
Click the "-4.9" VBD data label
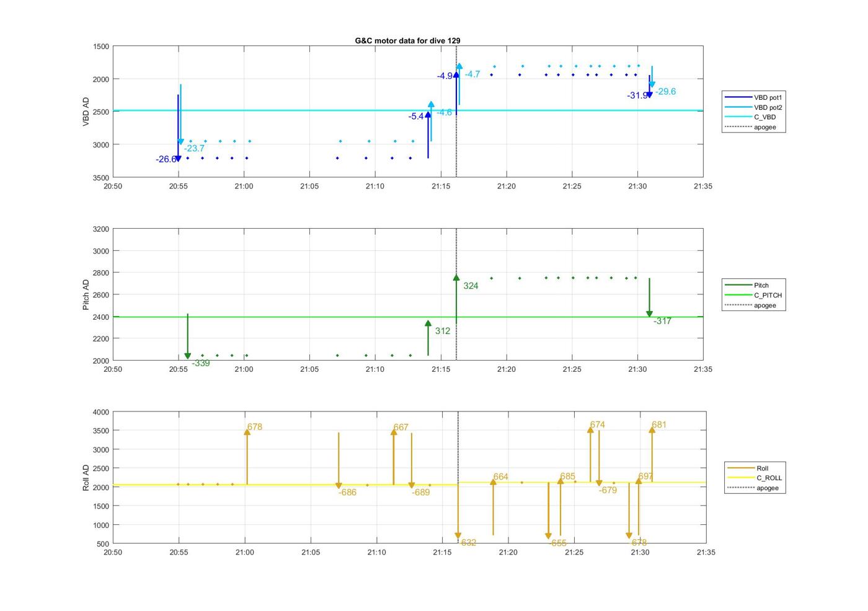point(445,76)
